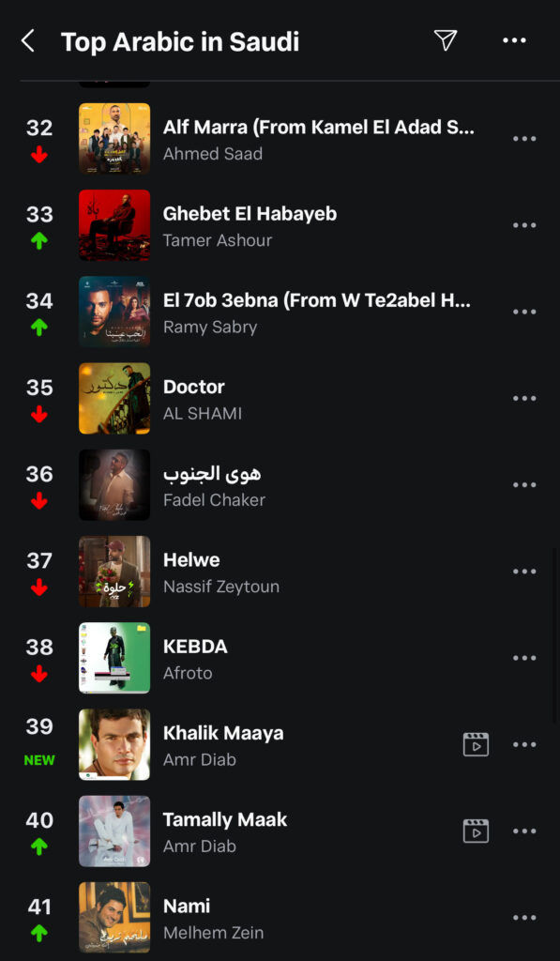Tap the back arrow icon
The width and height of the screenshot is (560, 961).
click(x=27, y=41)
